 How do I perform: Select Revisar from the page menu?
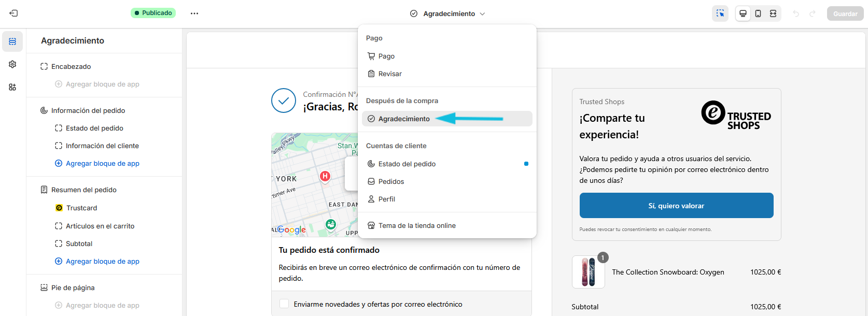click(x=390, y=74)
